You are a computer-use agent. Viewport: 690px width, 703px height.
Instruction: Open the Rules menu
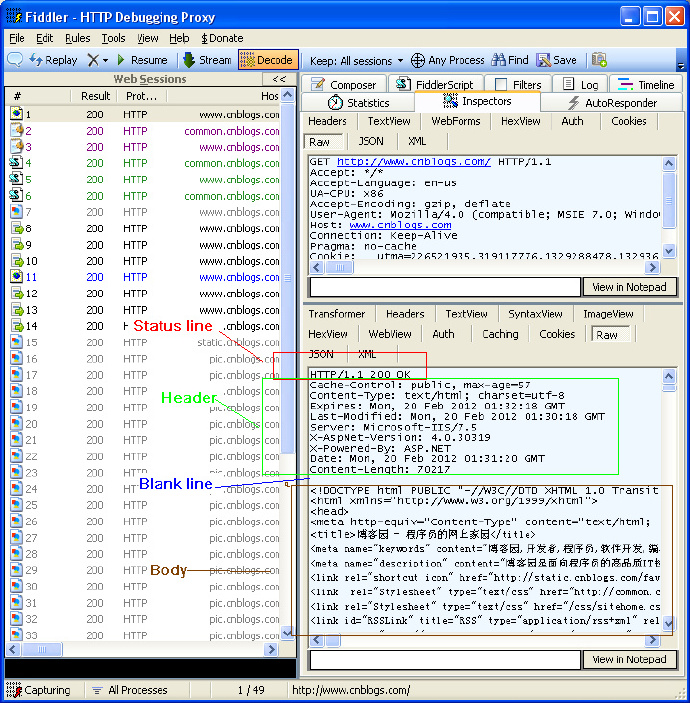(78, 38)
